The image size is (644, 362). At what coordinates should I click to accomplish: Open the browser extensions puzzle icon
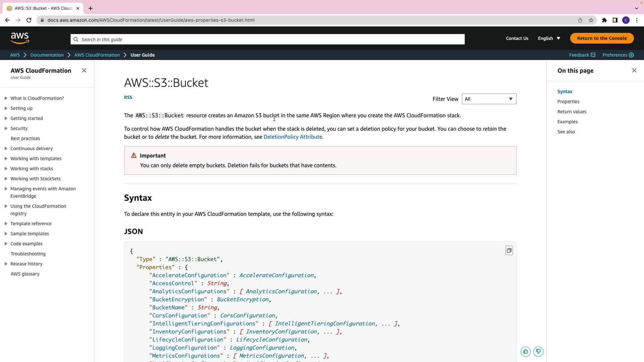pos(604,20)
